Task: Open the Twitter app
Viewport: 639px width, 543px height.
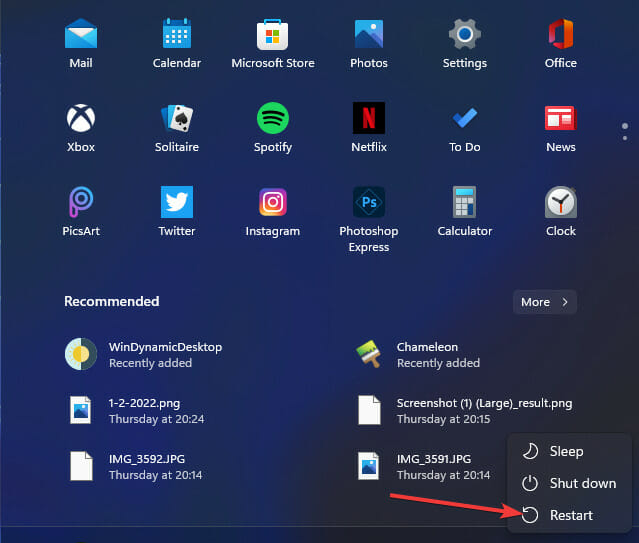Action: tap(177, 211)
